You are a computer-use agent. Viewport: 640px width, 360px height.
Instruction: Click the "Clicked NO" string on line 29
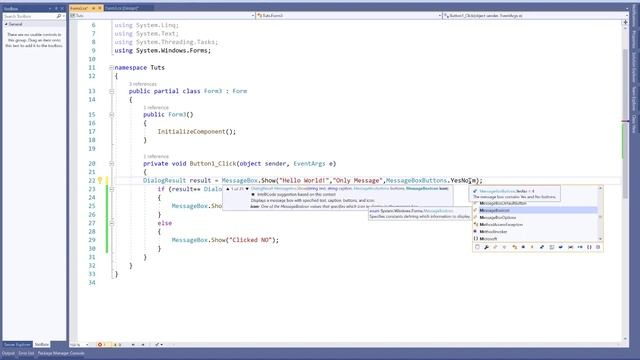pos(251,240)
